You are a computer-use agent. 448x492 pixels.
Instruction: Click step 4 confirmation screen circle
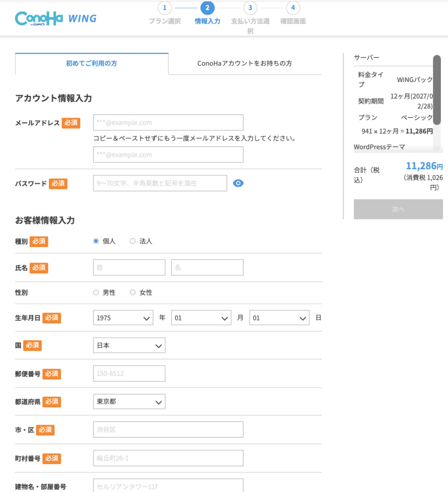click(292, 8)
